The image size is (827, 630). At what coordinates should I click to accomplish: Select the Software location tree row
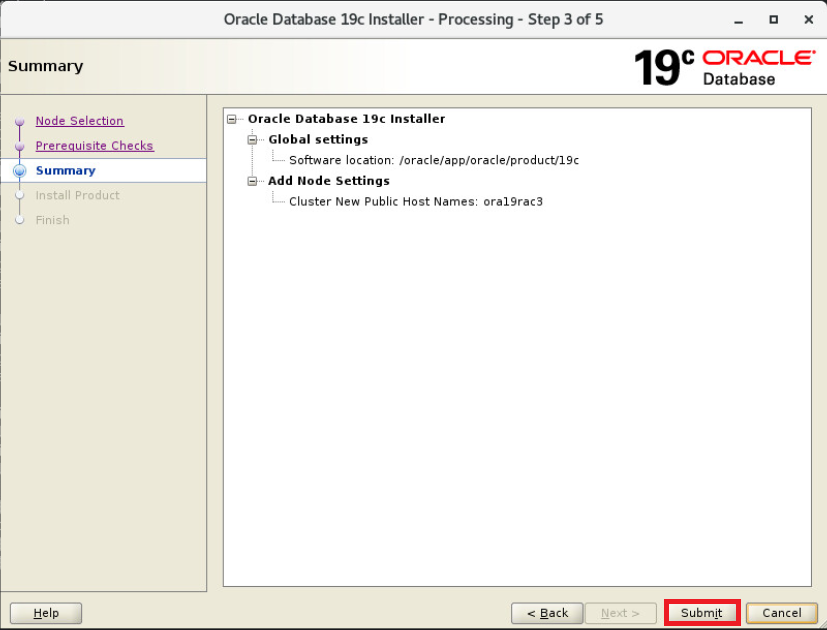pos(434,160)
